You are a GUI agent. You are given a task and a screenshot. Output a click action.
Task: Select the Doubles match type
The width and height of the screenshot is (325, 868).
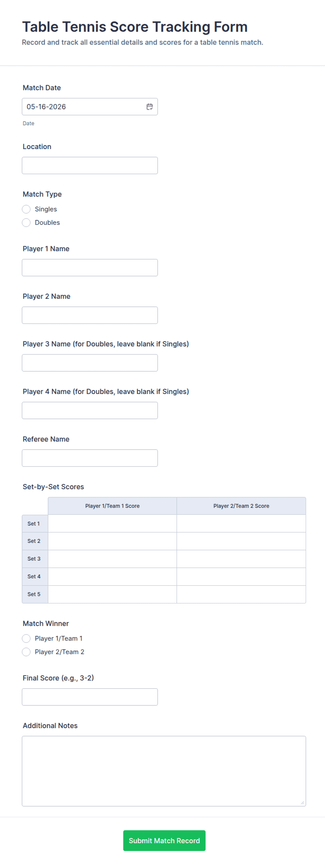click(26, 223)
